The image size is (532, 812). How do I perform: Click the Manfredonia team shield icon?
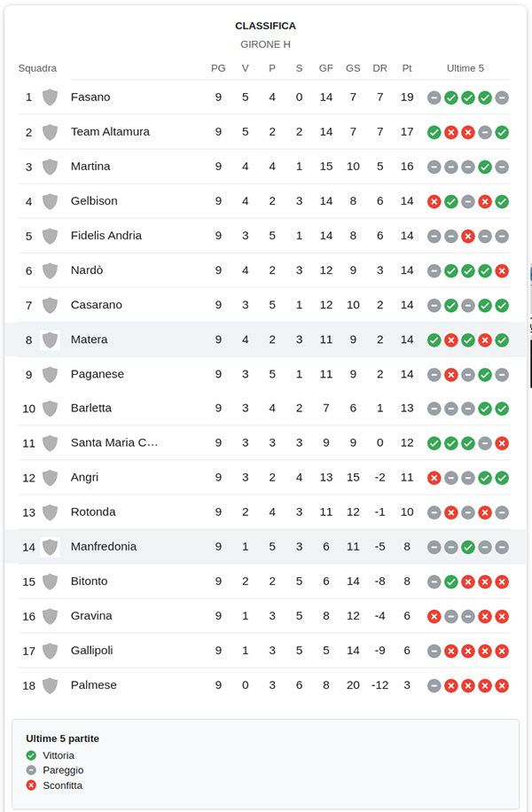pyautogui.click(x=50, y=547)
